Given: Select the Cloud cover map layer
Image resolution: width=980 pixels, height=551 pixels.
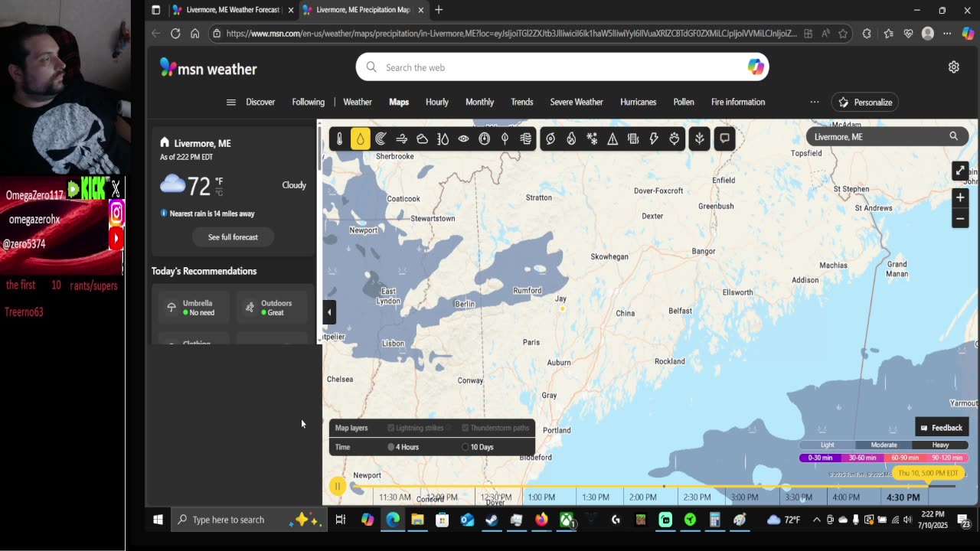Looking at the screenshot, I should click(422, 139).
